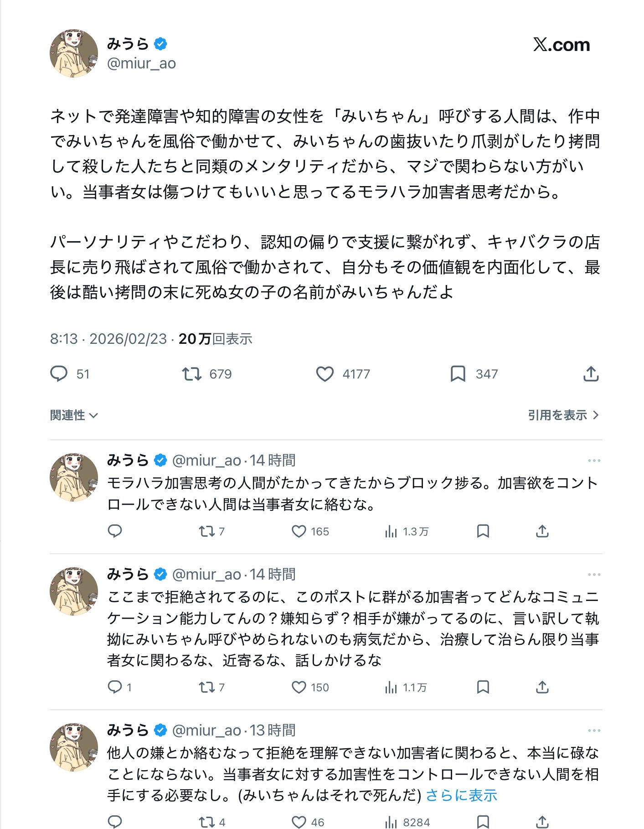Like the main post with 4177 likes
Image resolution: width=644 pixels, height=829 pixels.
click(325, 374)
